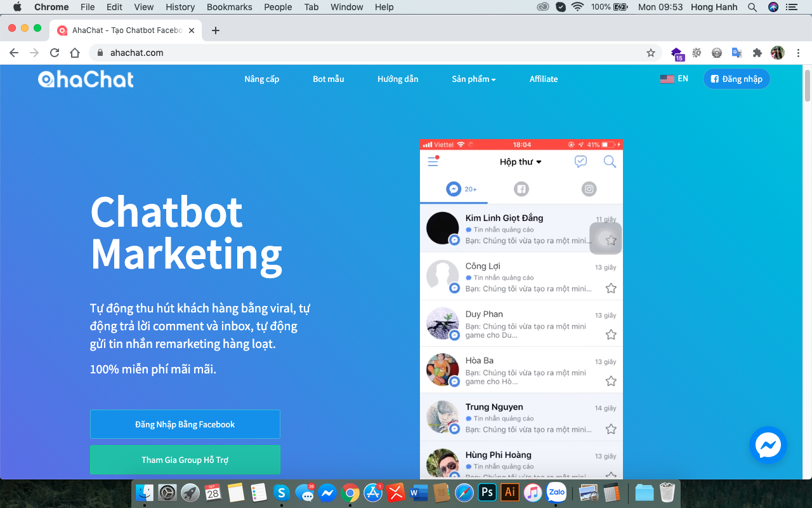Open Siri from the menu bar
The width and height of the screenshot is (812, 508).
(773, 7)
